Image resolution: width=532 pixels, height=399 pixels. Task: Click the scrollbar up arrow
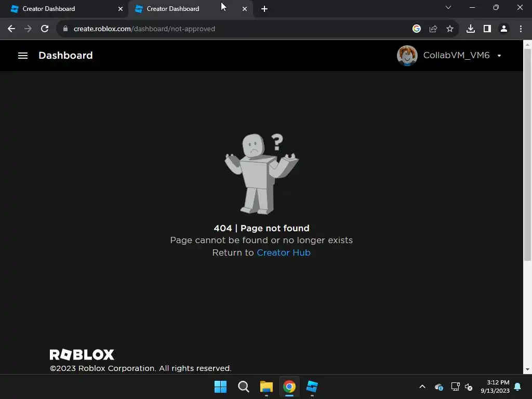(x=527, y=44)
